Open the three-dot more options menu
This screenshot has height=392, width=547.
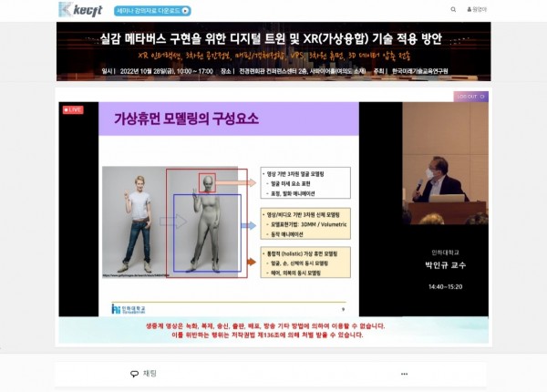coord(404,374)
